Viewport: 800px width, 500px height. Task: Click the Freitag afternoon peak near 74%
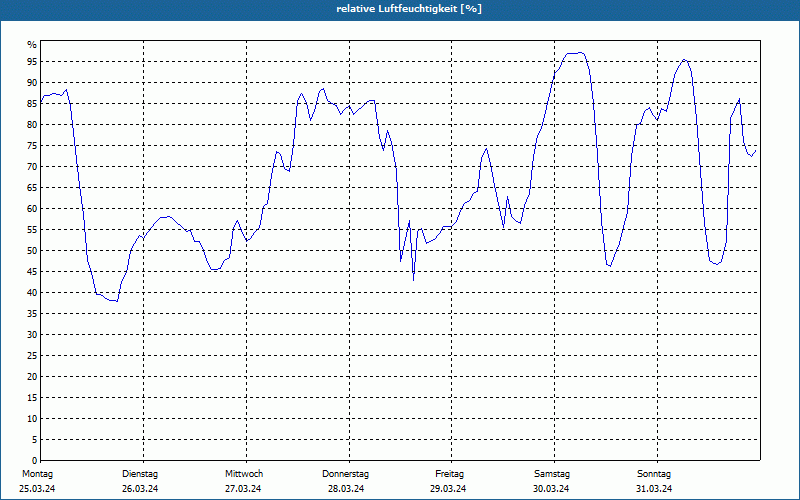486,148
